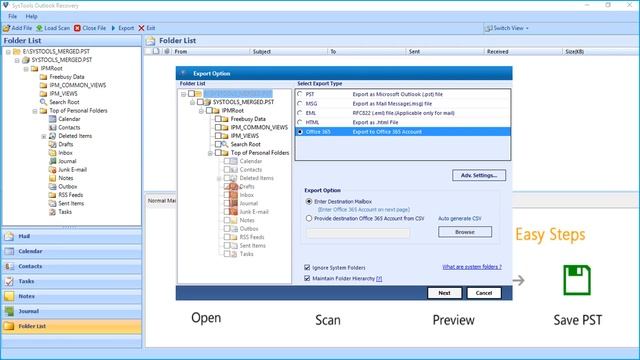Click the Load Scan toolbar icon
Screen dimensions: 640x360
point(40,28)
